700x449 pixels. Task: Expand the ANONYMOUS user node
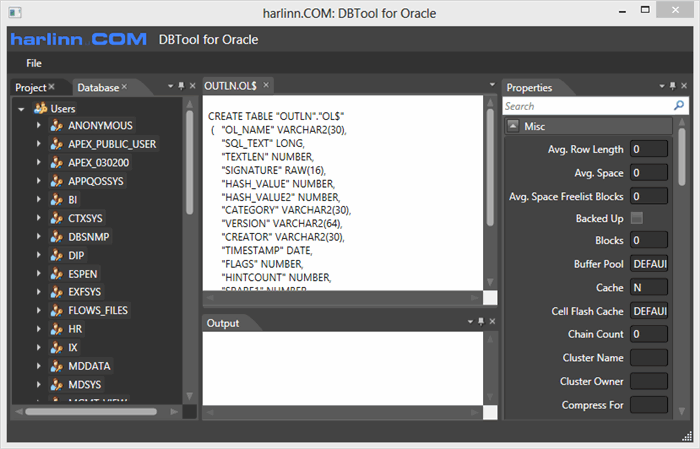coord(39,125)
